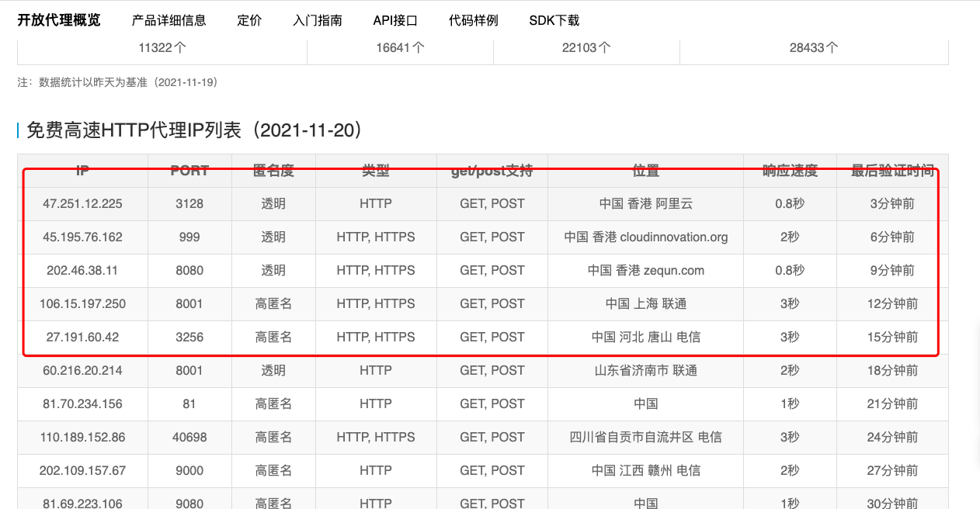This screenshot has width=980, height=509.
Task: Click location 中国 香港 cloudinnovation.org
Action: coord(646,237)
